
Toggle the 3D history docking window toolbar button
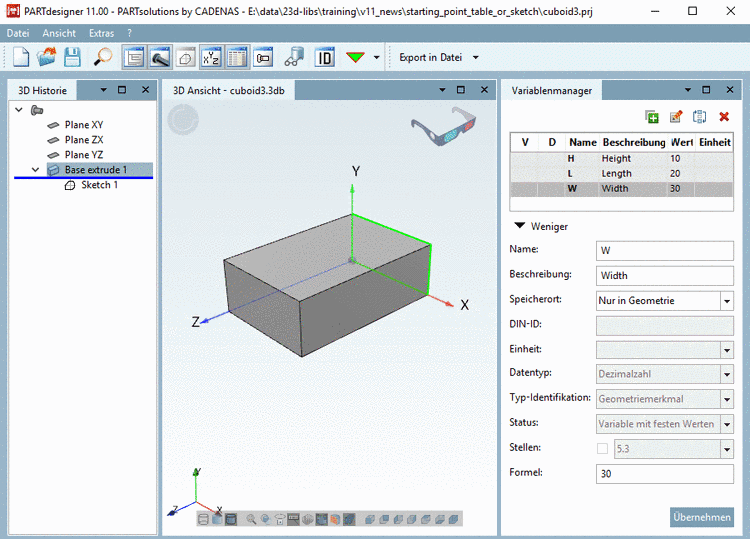134,58
